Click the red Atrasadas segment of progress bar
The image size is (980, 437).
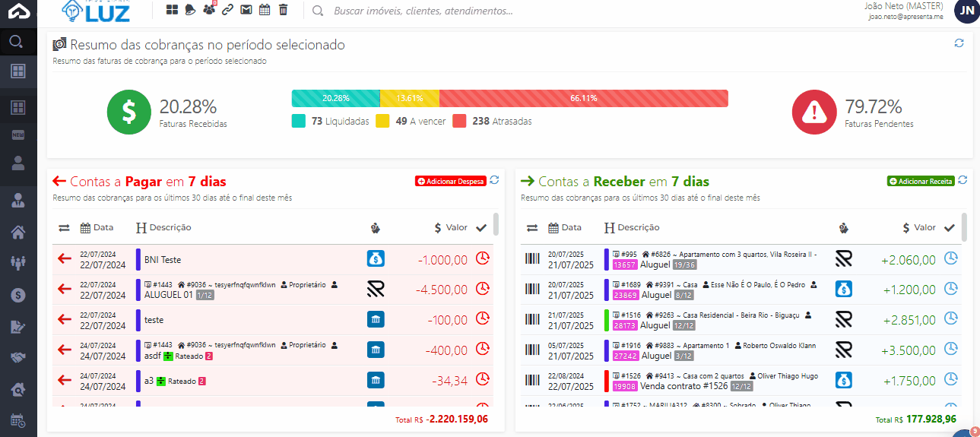[x=583, y=98]
